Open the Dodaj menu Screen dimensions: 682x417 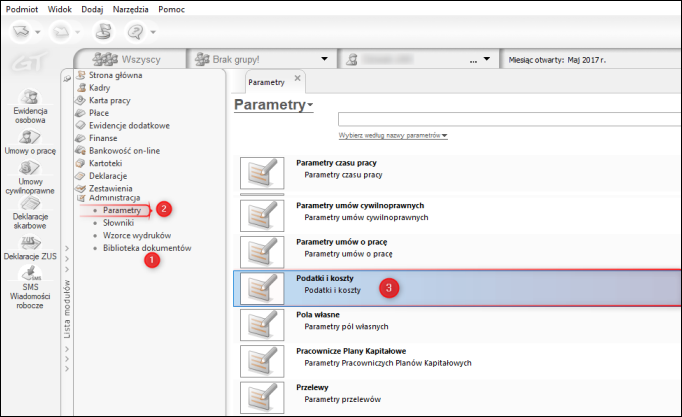click(x=92, y=9)
